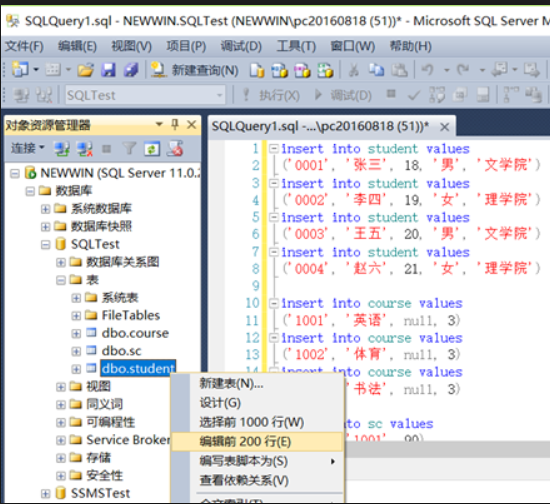The height and width of the screenshot is (504, 550).
Task: Close the SQLQuery1.sql tab
Action: click(444, 127)
